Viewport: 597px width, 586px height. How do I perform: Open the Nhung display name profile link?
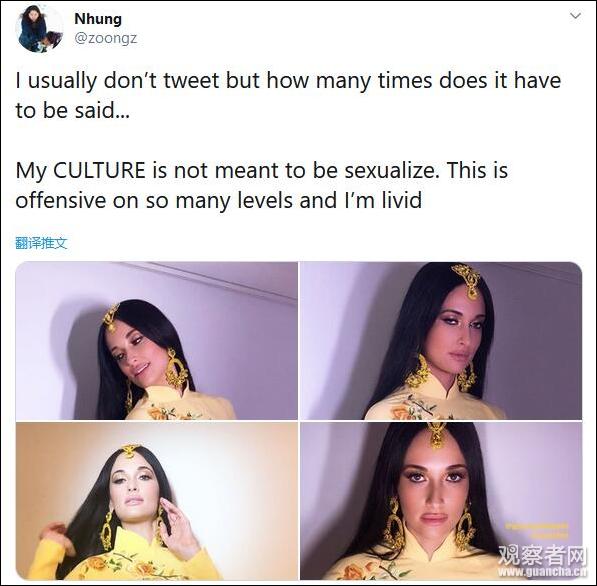click(98, 19)
